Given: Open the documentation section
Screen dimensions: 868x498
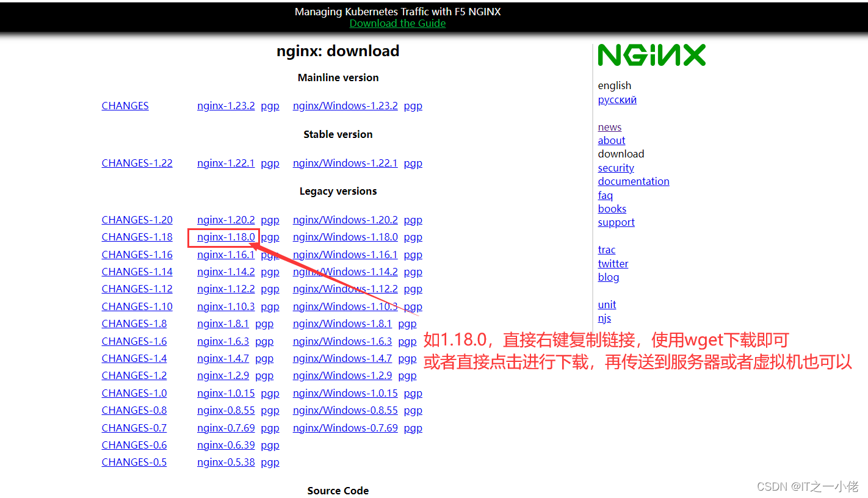Looking at the screenshot, I should (x=633, y=181).
